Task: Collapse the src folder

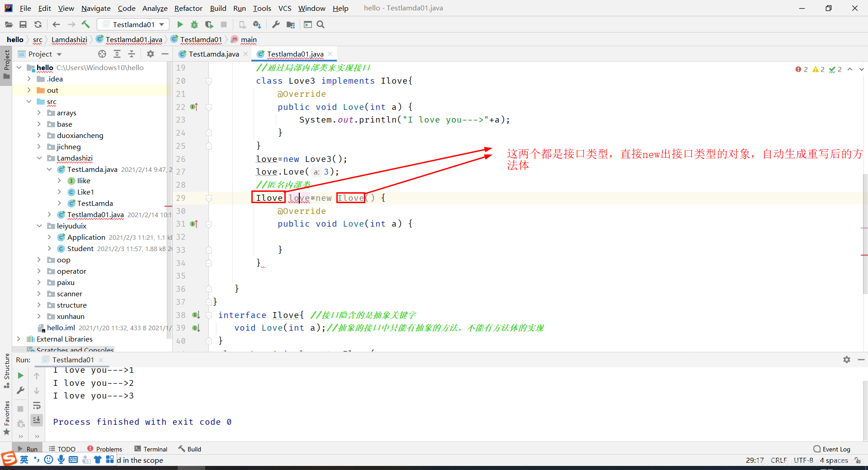Action: (29, 101)
